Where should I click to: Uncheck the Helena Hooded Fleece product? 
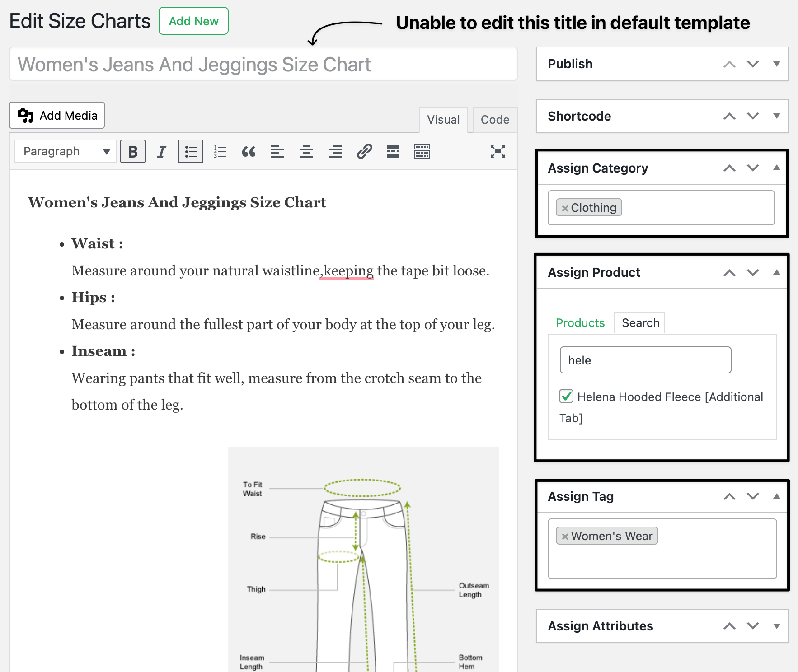[566, 397]
